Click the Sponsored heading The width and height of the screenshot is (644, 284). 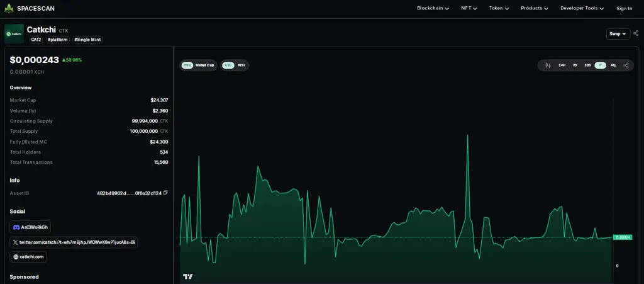[x=25, y=277]
